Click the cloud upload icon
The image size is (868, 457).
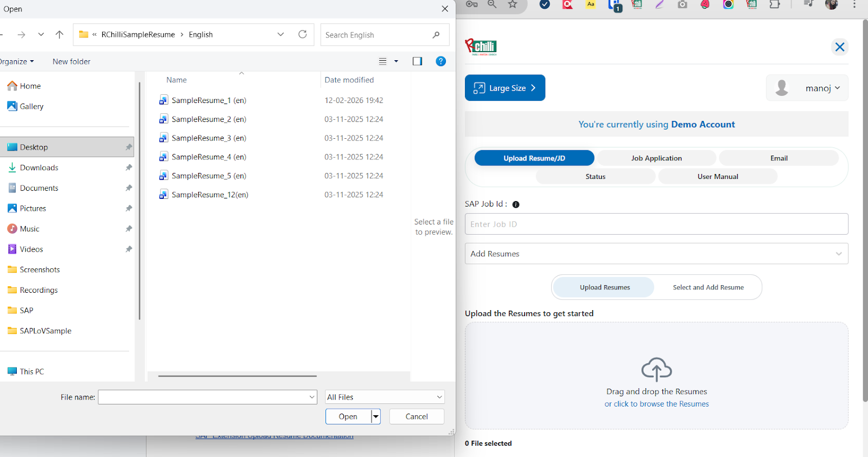[x=656, y=370]
